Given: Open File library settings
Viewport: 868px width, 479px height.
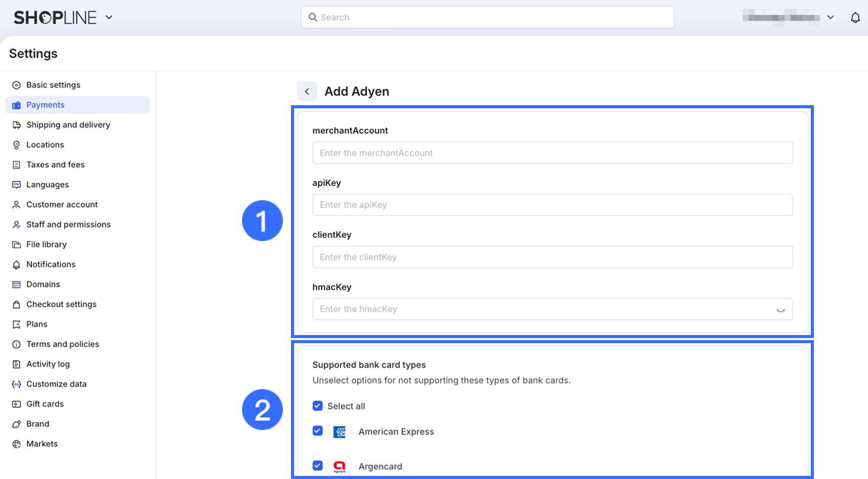Looking at the screenshot, I should pyautogui.click(x=78, y=244).
